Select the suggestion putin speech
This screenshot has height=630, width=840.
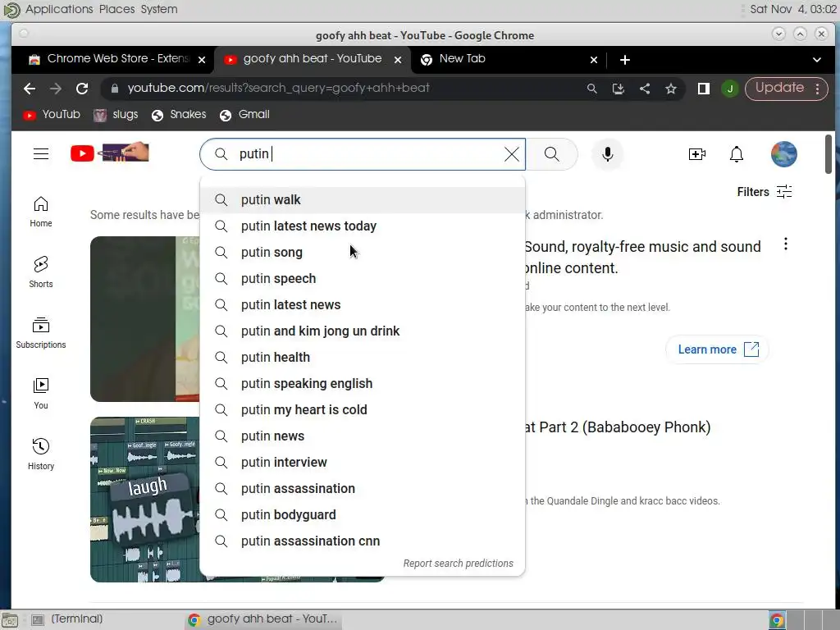362,279
